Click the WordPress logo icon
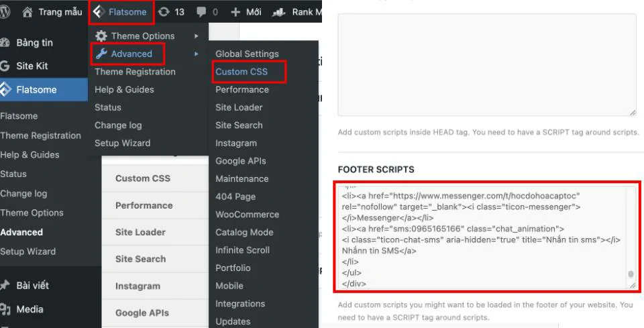This screenshot has height=328, width=644. coord(5,11)
